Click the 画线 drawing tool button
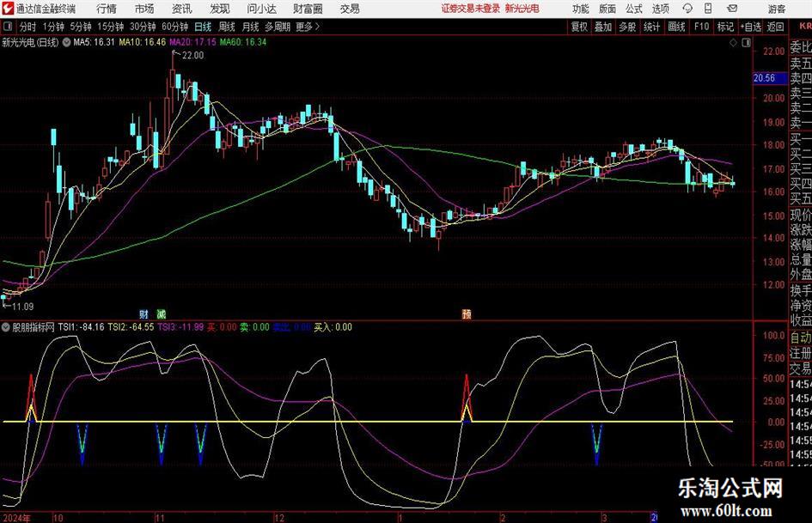The image size is (812, 523). pos(676,27)
